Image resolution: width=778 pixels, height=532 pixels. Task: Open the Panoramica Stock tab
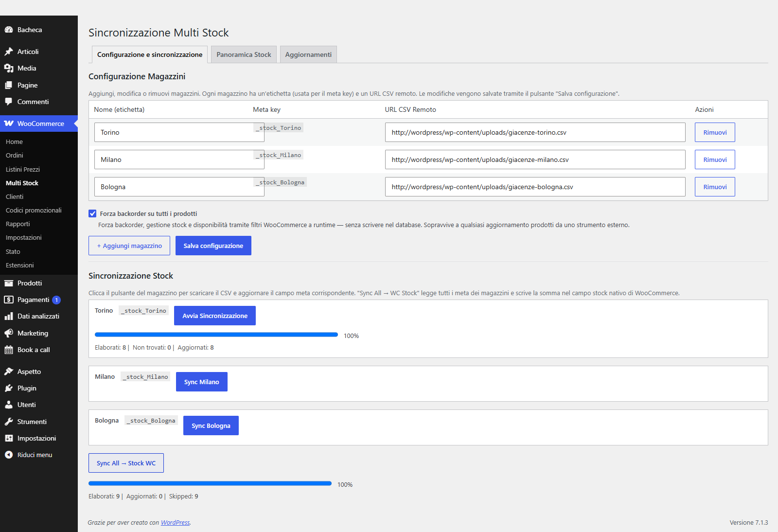[x=244, y=54]
